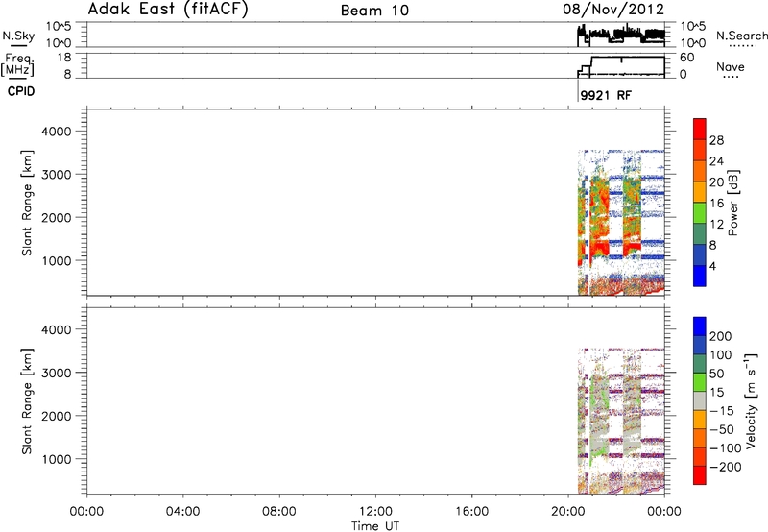Click the blue top of the Velocity color bar
The height and width of the screenshot is (532, 768).
[x=700, y=326]
